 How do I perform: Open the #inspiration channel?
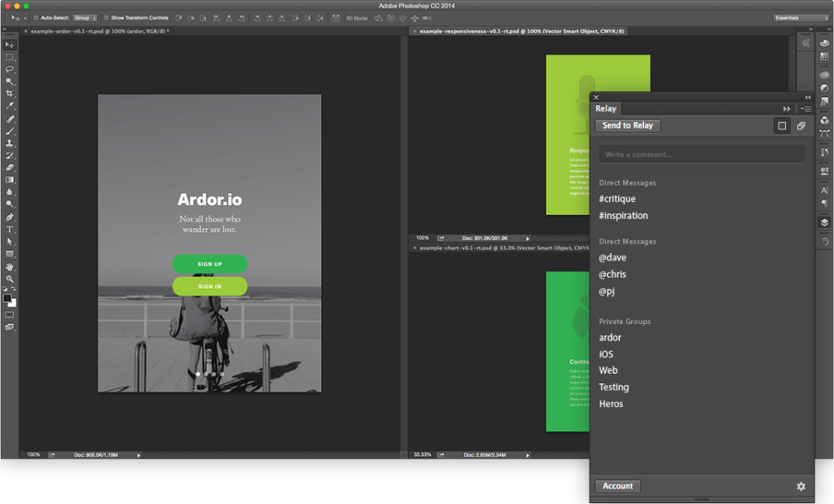(623, 215)
